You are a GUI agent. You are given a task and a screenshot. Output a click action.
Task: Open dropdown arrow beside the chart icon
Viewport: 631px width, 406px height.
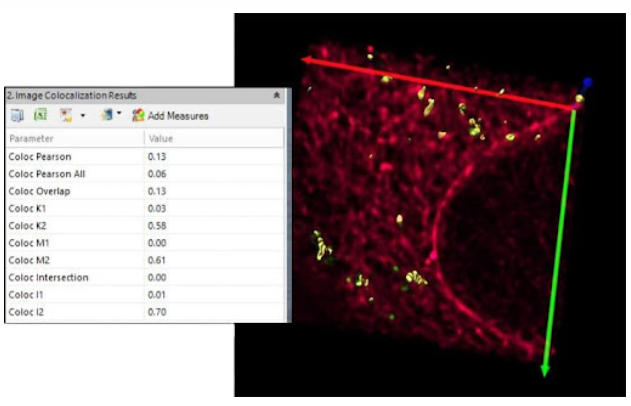click(x=83, y=115)
